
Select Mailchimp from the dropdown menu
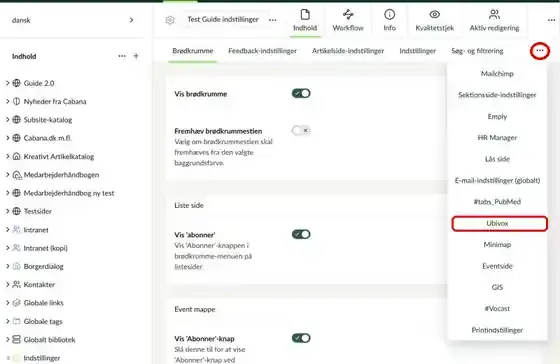[497, 74]
